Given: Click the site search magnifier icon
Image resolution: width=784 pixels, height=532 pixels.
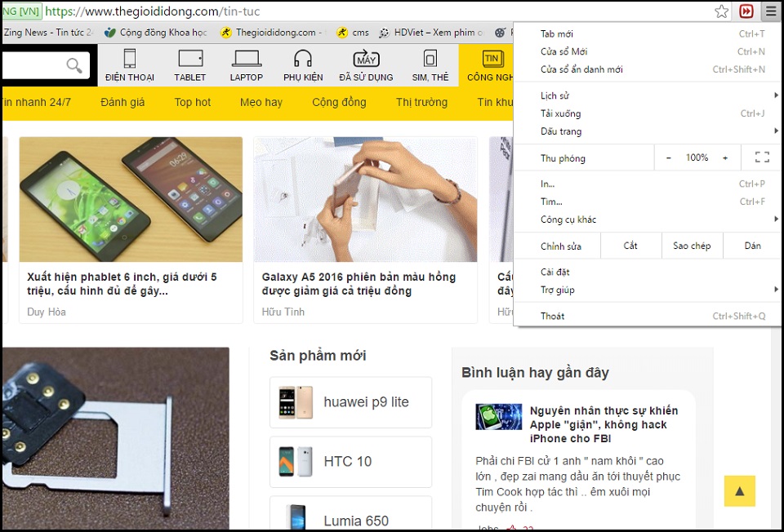Looking at the screenshot, I should click(74, 65).
